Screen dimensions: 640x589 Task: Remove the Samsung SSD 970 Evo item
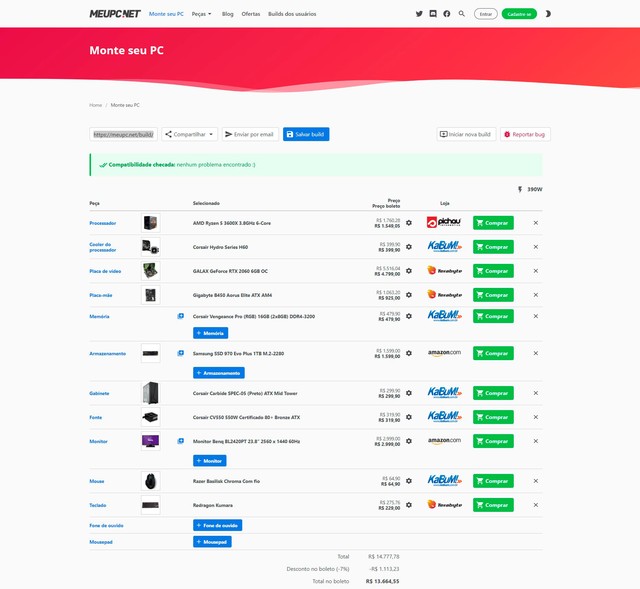(536, 353)
